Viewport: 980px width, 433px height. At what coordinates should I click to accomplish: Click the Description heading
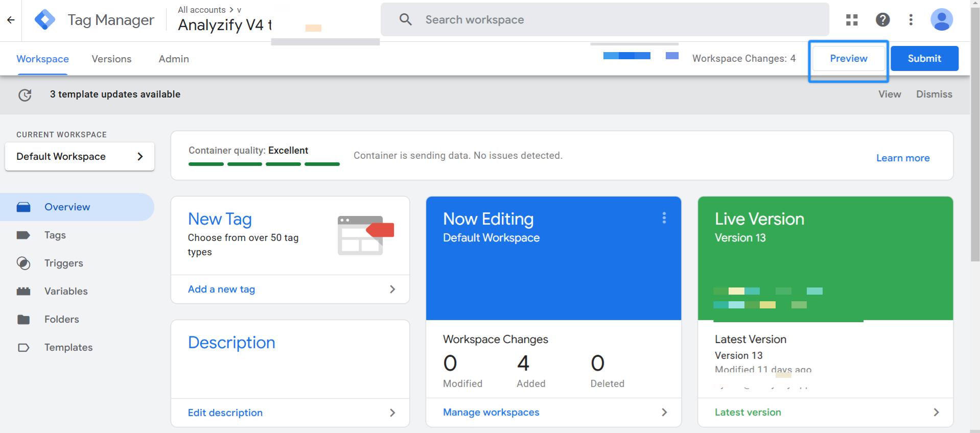(231, 343)
